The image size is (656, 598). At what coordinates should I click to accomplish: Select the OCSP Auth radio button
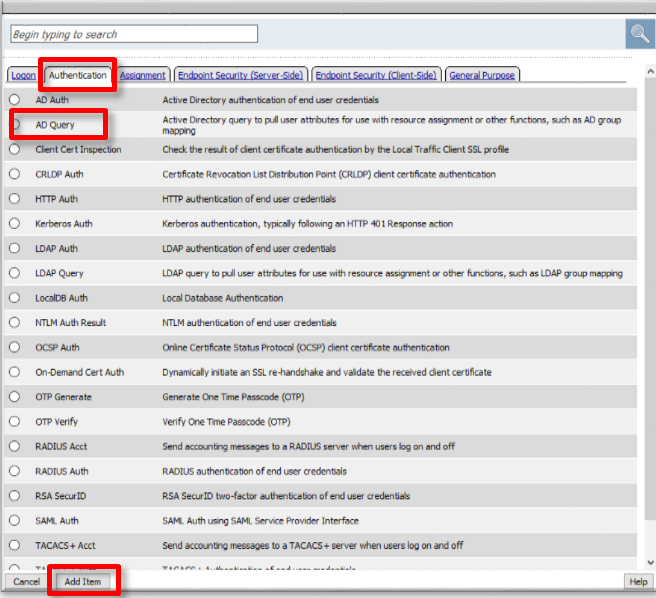point(15,347)
